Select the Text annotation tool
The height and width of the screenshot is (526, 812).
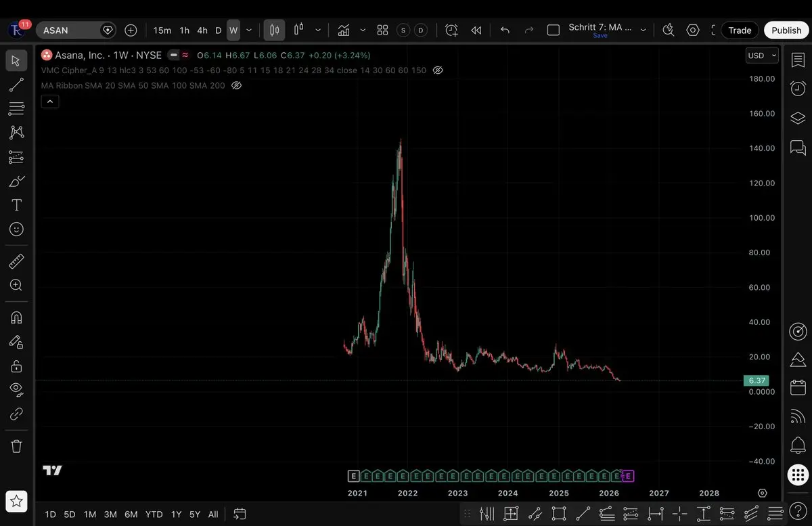(16, 205)
